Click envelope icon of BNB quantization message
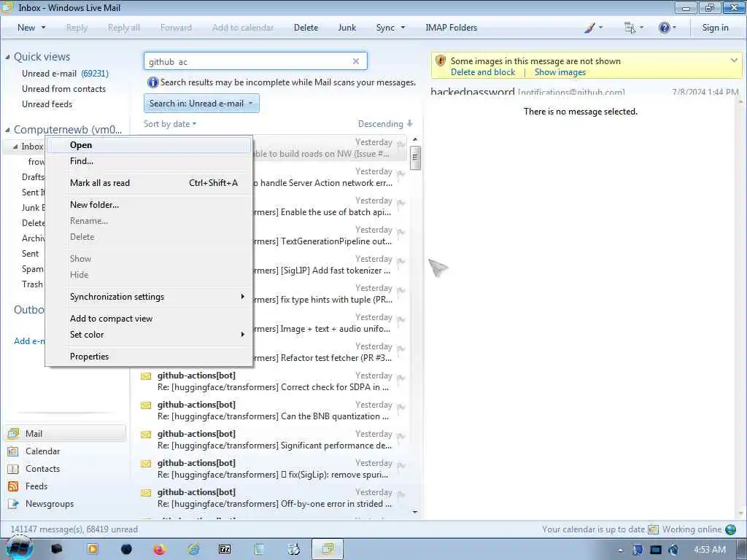747x560 pixels. [146, 405]
